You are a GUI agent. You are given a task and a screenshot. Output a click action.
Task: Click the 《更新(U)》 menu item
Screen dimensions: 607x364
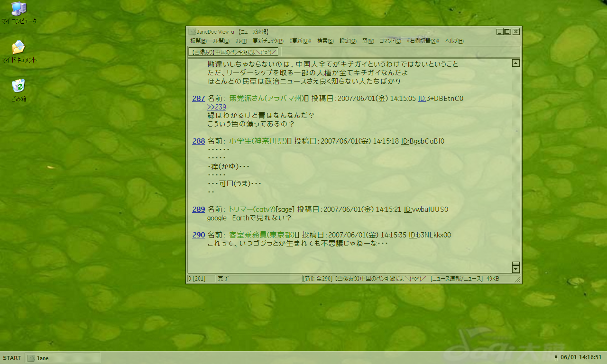300,41
